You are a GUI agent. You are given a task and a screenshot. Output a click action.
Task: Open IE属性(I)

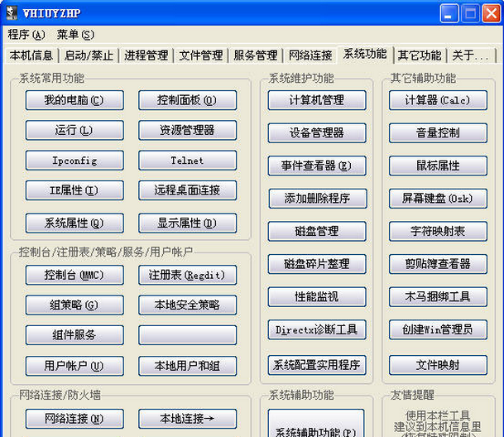(x=74, y=190)
